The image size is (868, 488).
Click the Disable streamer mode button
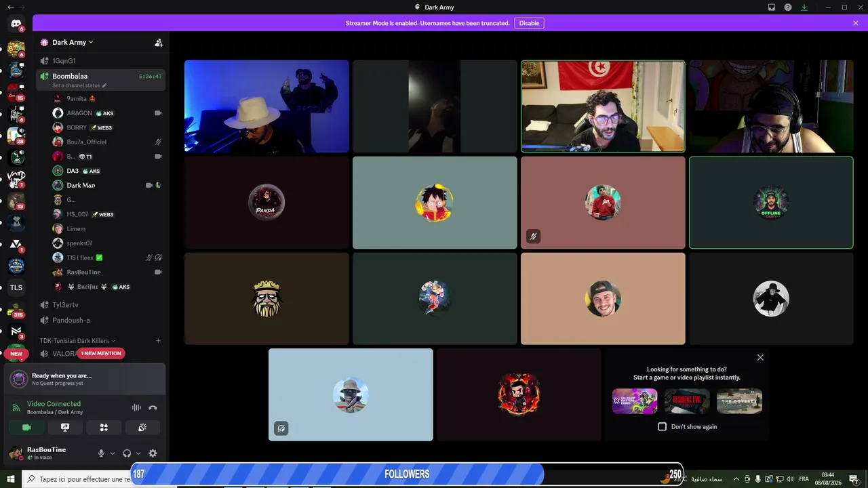pyautogui.click(x=529, y=23)
